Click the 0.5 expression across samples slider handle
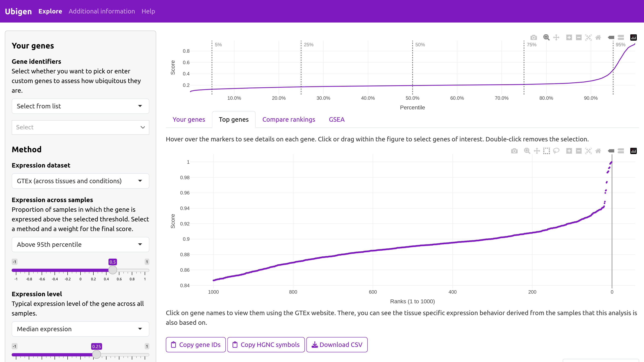The image size is (644, 362). coord(113,270)
